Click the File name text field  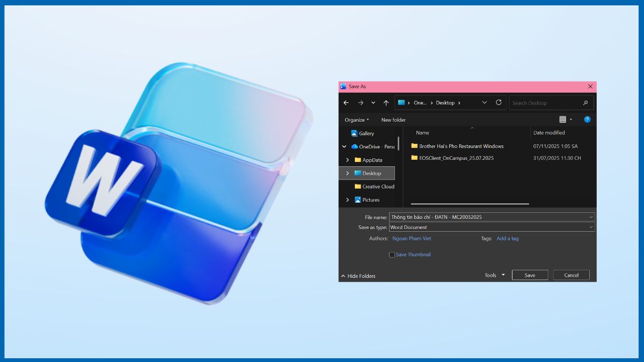pos(489,217)
